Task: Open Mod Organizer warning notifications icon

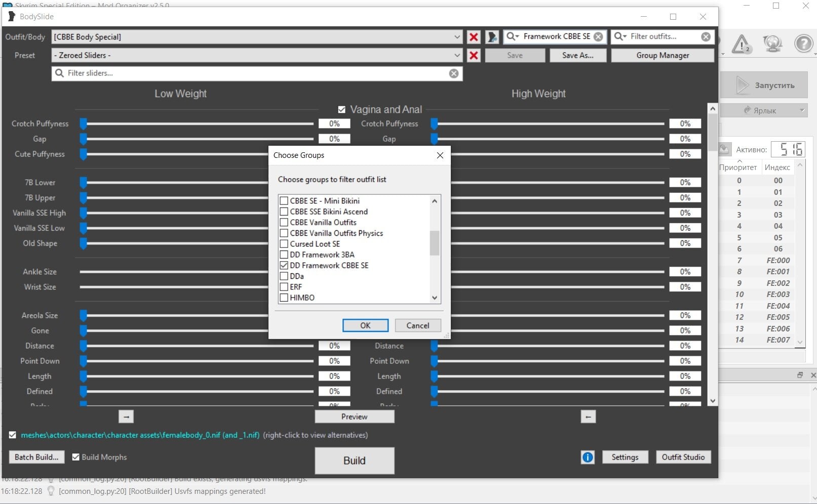Action: (x=742, y=44)
